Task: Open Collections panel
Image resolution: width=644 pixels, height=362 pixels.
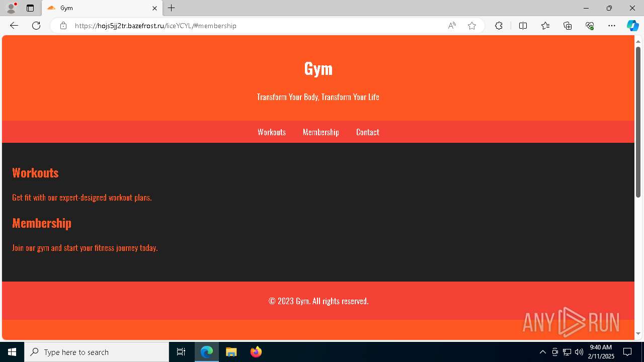Action: click(x=568, y=26)
